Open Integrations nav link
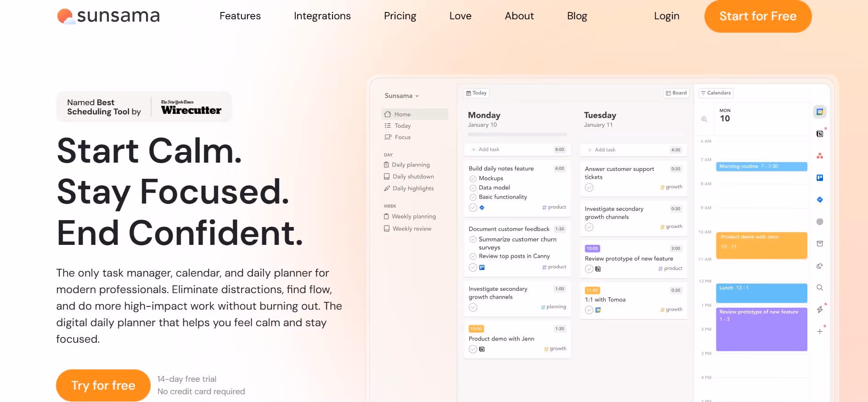Viewport: 868px width, 402px height. point(322,16)
